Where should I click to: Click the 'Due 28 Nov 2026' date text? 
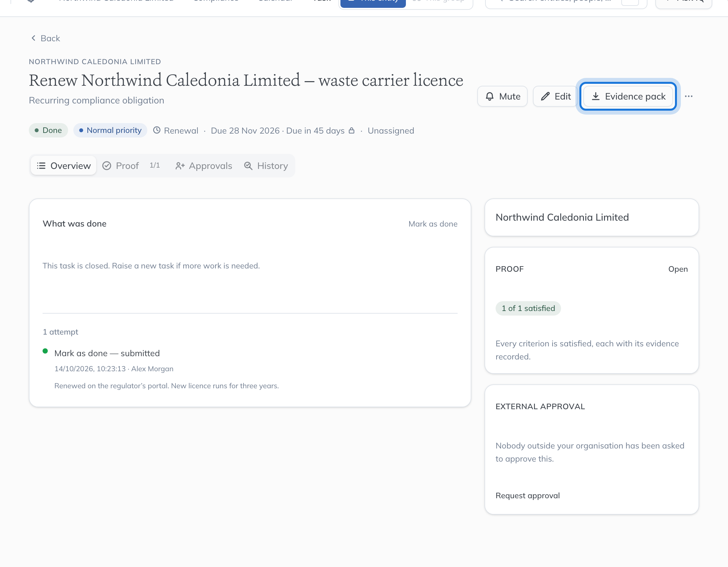point(245,131)
